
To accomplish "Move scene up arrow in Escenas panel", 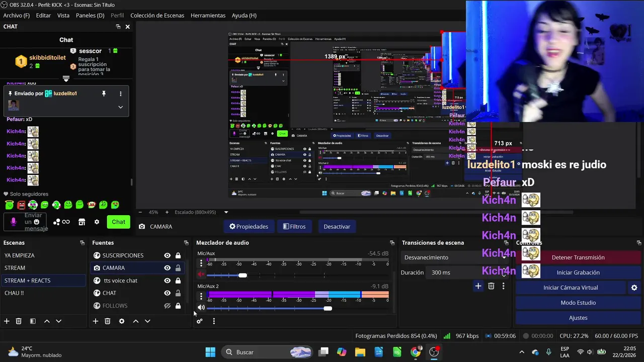I will point(47,321).
